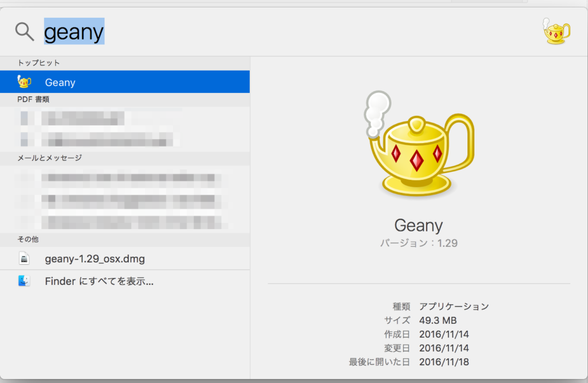588x383 pixels.
Task: Click the Geany teapot icon in the top hit row
Action: [x=25, y=82]
